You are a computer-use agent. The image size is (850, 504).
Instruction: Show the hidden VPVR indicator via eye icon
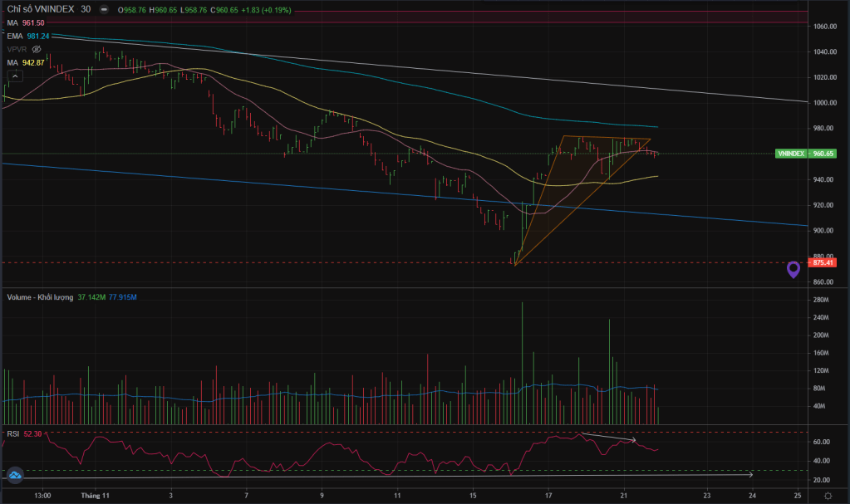(x=36, y=49)
